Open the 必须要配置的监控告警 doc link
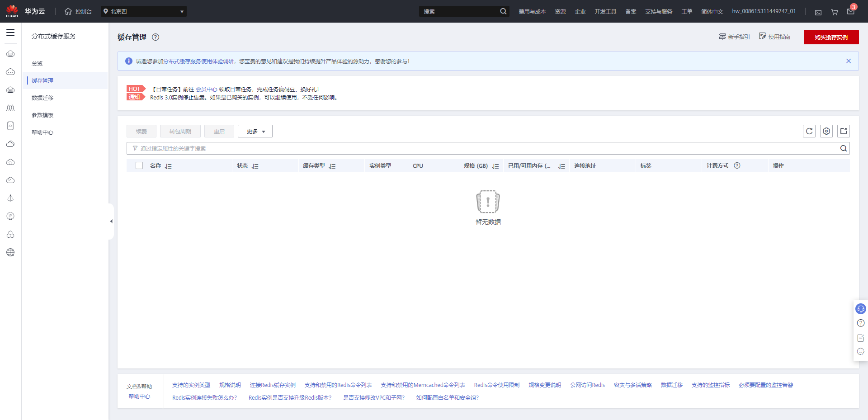The height and width of the screenshot is (420, 868). click(x=766, y=385)
